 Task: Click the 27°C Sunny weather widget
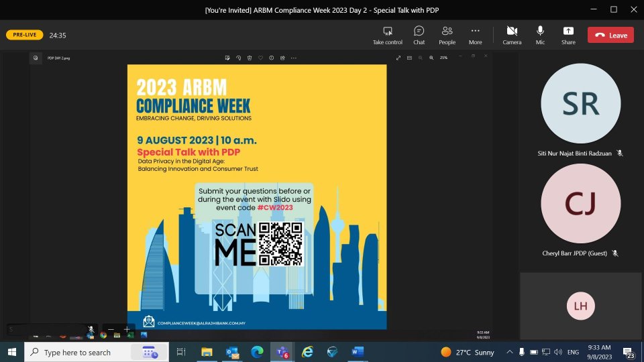point(467,352)
